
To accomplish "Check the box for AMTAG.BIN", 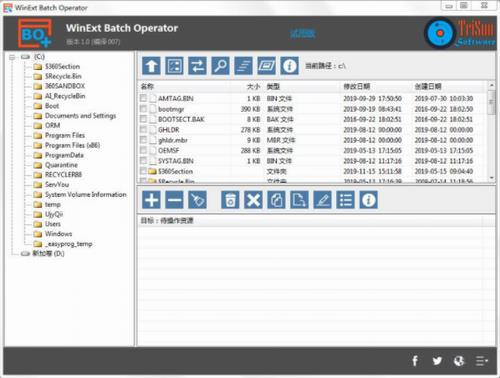I will (143, 98).
